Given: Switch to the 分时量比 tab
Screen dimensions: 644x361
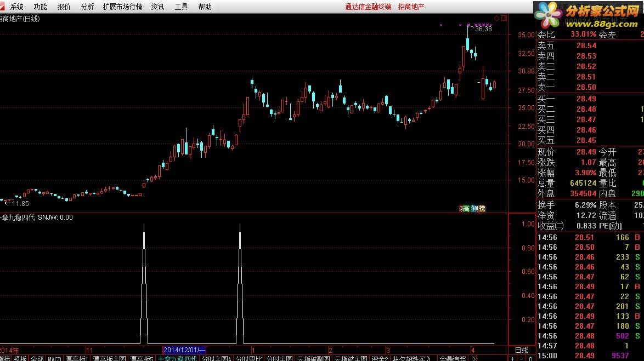Looking at the screenshot, I should (x=248, y=359).
